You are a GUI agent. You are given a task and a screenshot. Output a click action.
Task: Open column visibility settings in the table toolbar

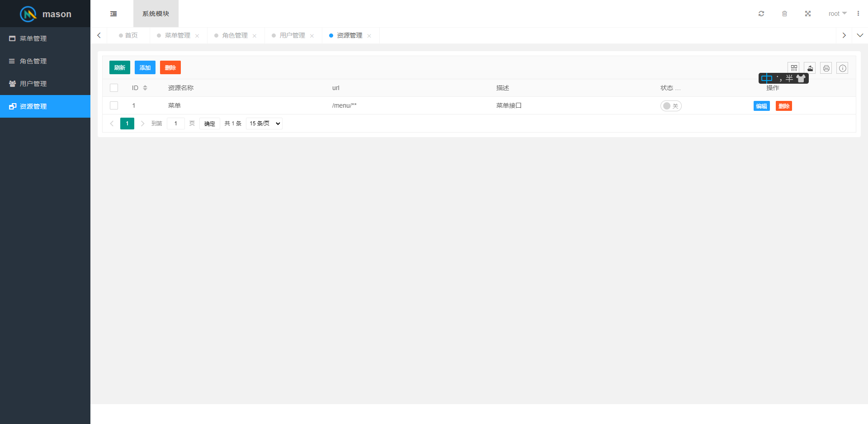point(794,68)
